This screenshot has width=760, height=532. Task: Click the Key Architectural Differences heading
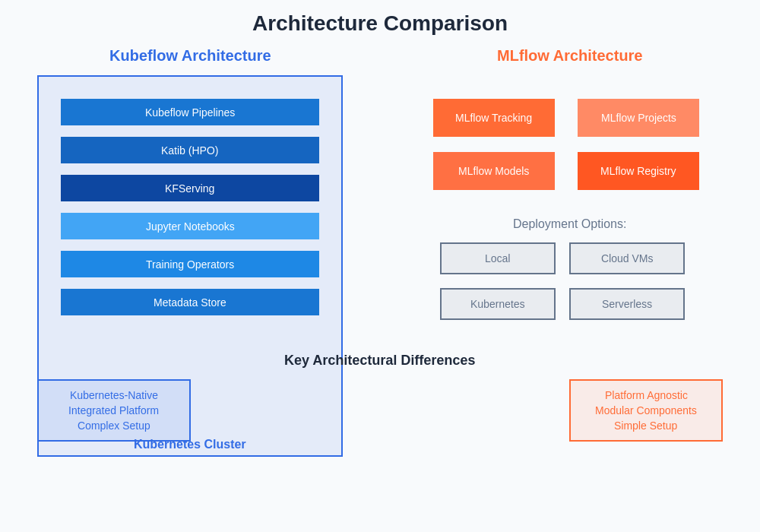380,360
